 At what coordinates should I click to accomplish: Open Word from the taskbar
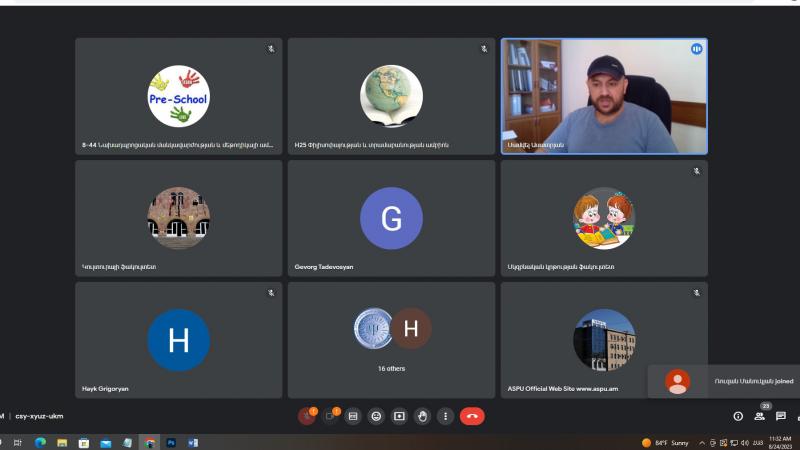[x=193, y=442]
